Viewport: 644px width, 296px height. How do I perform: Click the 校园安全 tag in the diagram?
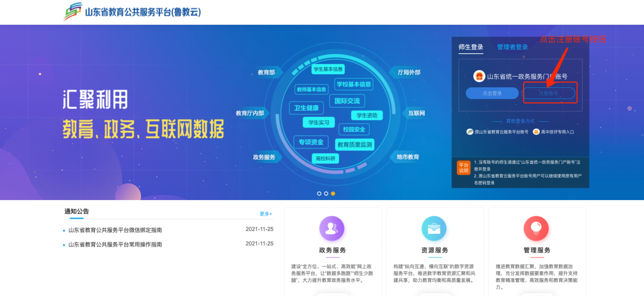(x=354, y=129)
